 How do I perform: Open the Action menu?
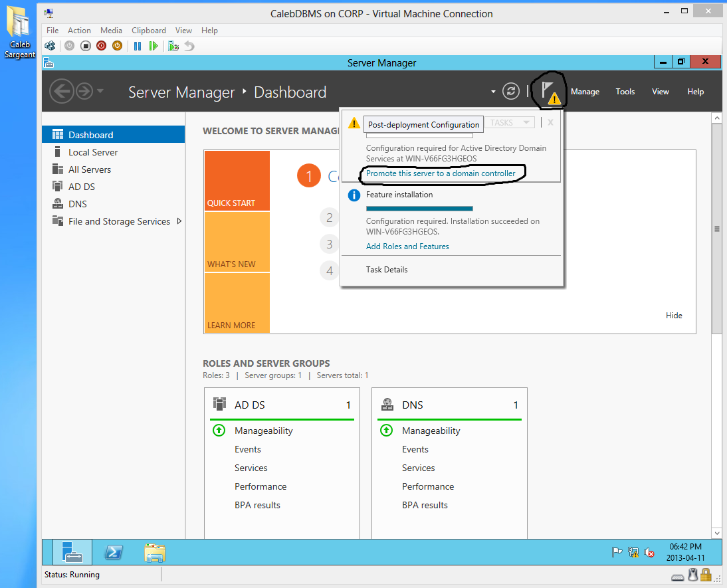point(79,30)
